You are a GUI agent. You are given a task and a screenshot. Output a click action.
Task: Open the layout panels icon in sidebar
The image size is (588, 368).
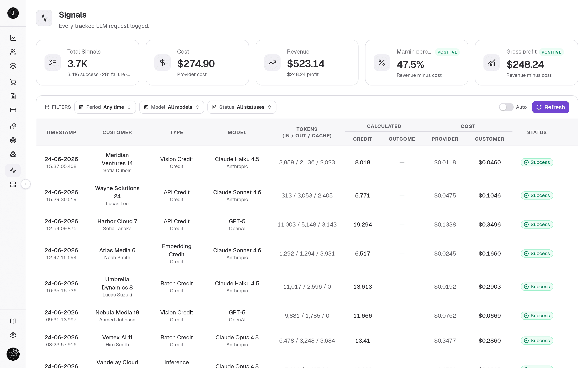click(x=13, y=184)
